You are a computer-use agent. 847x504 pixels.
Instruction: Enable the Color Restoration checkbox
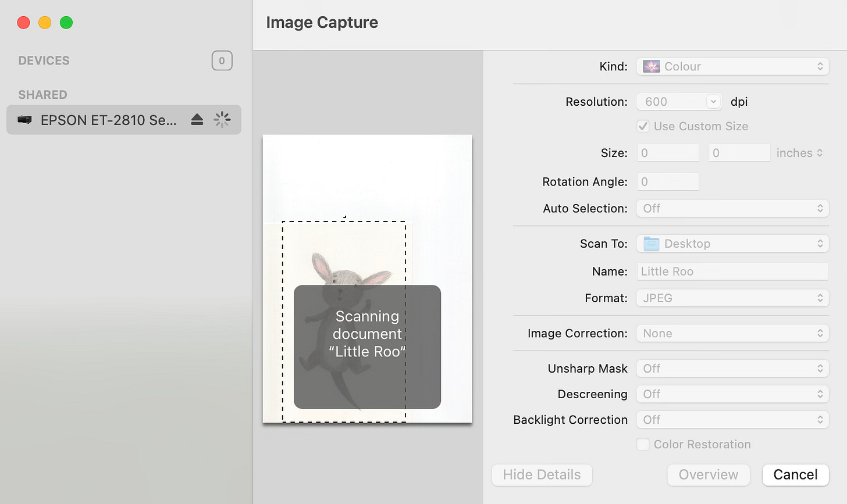[643, 444]
